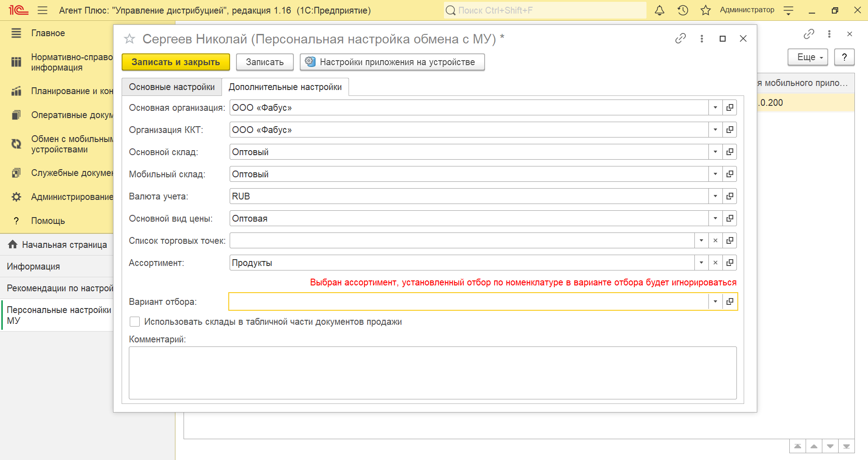Click the Записать button
868x460 pixels.
click(265, 62)
